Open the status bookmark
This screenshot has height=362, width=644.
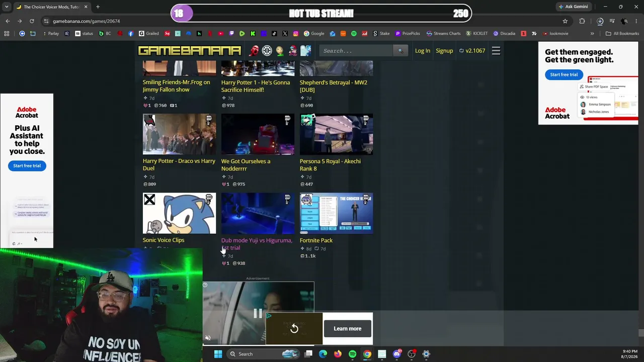84,34
